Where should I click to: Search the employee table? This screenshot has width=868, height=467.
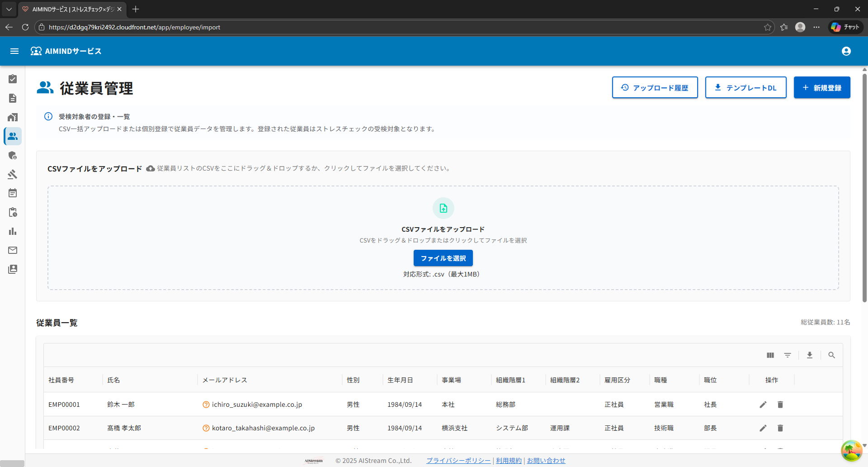[x=831, y=355]
